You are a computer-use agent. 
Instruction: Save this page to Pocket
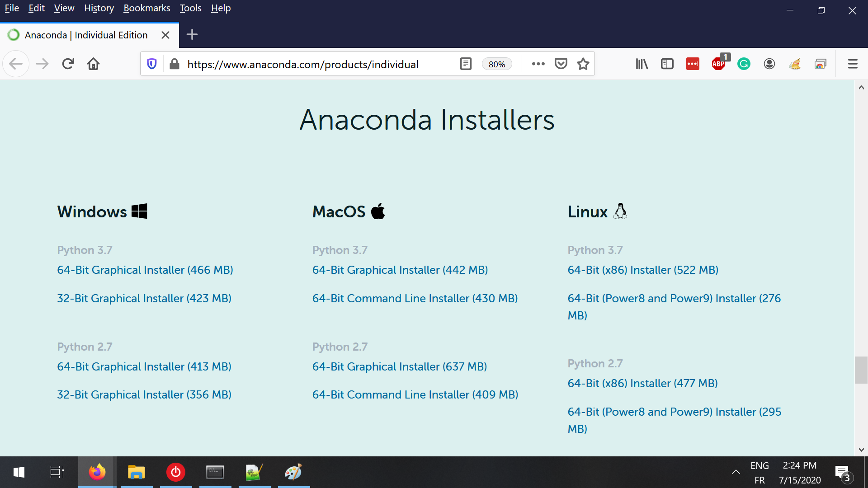[x=561, y=64]
